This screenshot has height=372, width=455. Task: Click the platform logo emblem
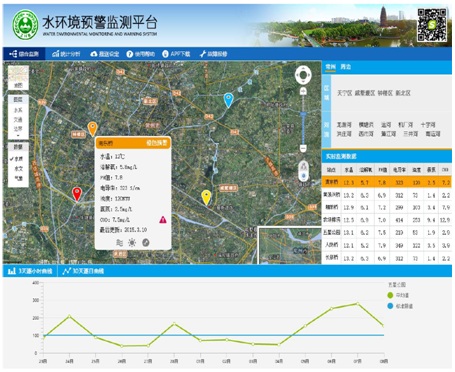(x=25, y=24)
